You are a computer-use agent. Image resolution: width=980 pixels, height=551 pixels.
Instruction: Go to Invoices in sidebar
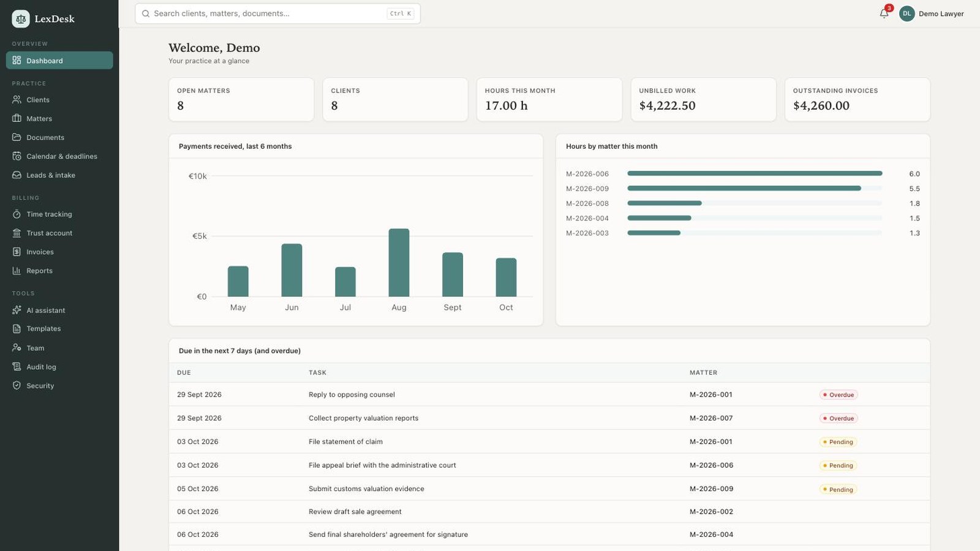point(59,252)
